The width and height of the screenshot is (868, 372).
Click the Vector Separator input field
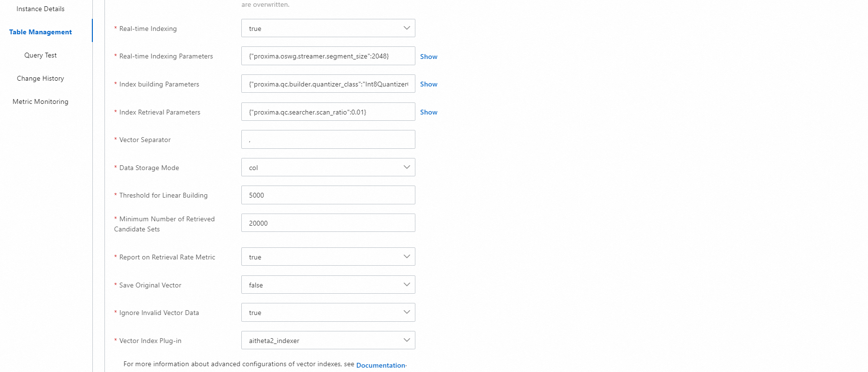(328, 139)
